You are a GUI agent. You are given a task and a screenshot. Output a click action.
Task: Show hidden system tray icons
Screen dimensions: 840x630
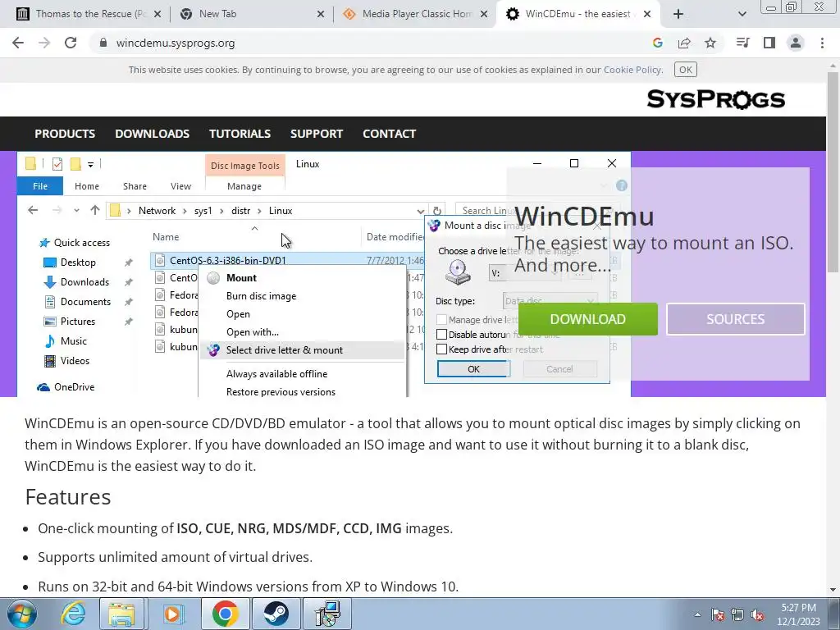[697, 614]
